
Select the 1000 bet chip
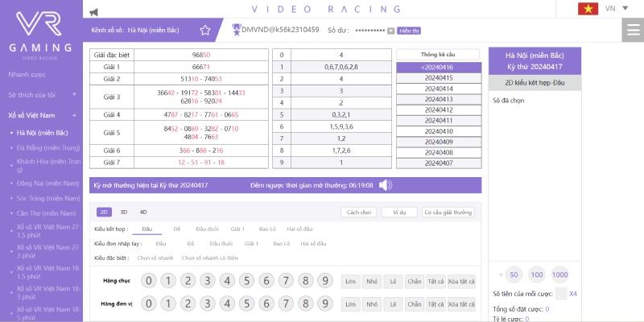pyautogui.click(x=559, y=274)
